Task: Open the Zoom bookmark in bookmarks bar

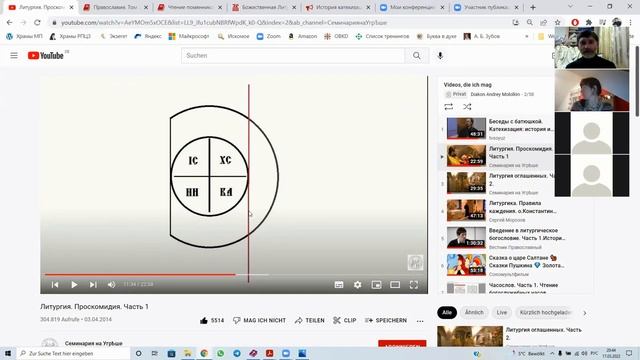Action: [269, 36]
